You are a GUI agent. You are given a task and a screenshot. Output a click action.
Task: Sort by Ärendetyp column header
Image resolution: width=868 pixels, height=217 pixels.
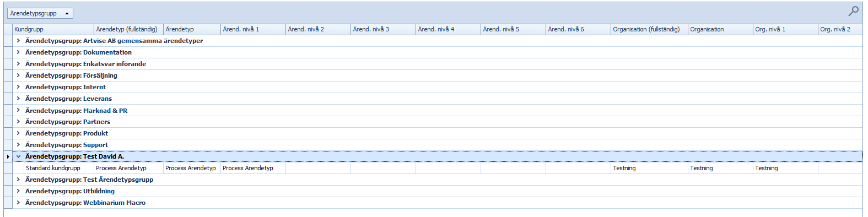tap(192, 29)
